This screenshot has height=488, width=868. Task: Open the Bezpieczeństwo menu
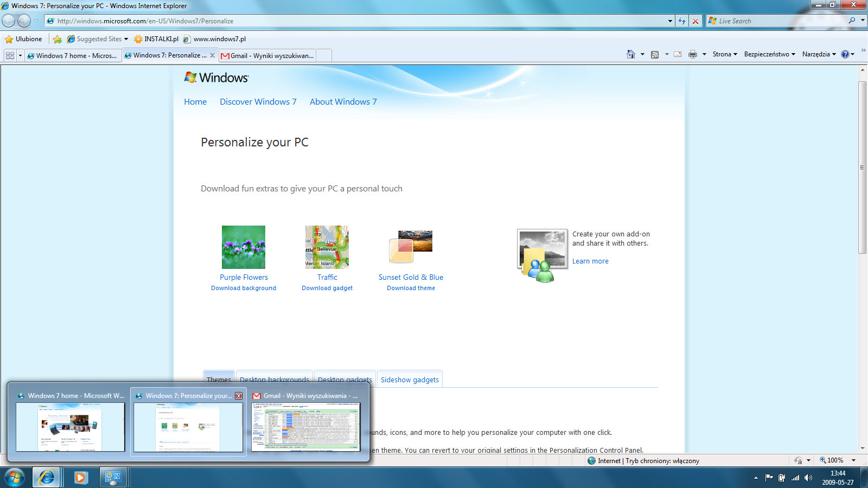pos(769,54)
